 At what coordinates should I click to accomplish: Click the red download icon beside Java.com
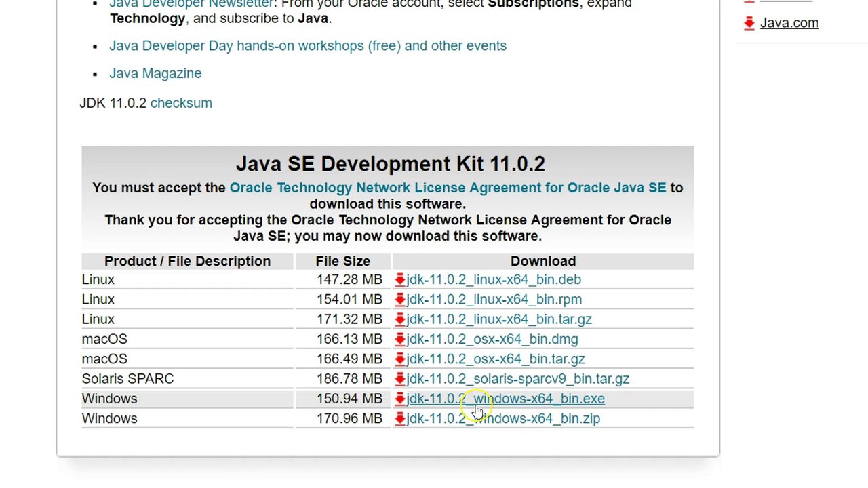pos(749,23)
